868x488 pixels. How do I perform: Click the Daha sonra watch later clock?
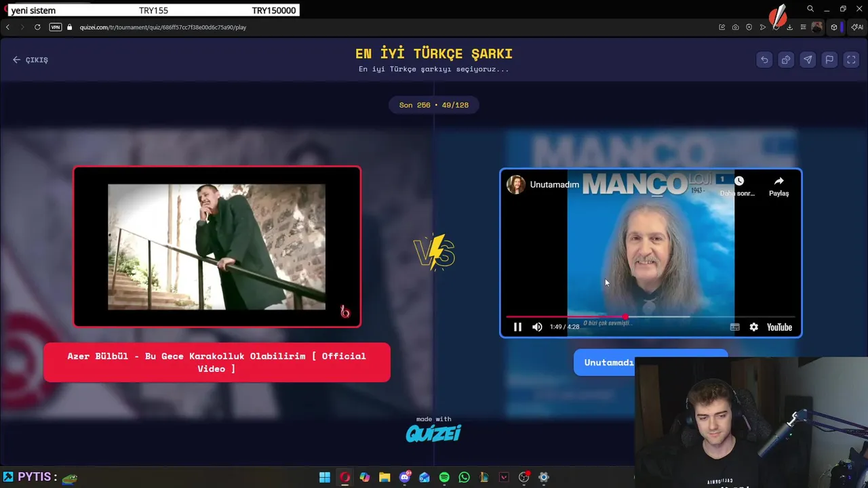point(738,186)
